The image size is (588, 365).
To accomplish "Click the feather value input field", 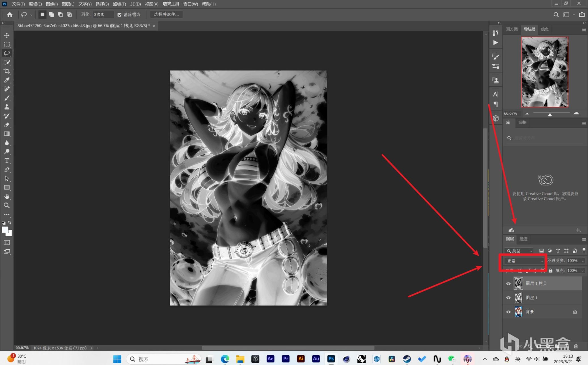I will [x=103, y=14].
